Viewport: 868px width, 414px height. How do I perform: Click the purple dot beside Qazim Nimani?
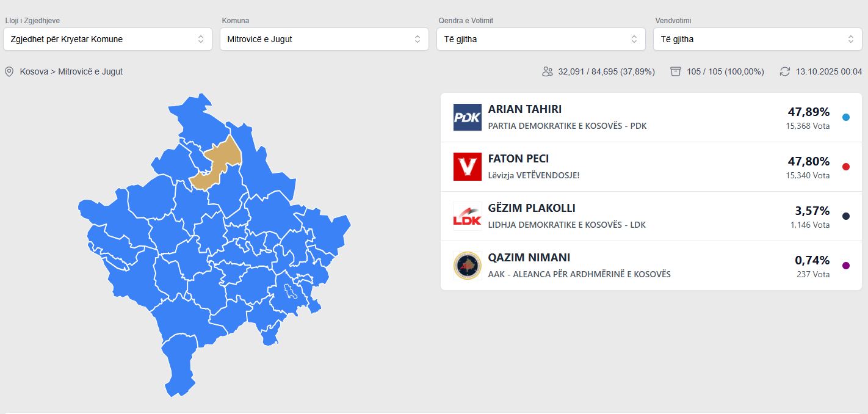click(845, 266)
